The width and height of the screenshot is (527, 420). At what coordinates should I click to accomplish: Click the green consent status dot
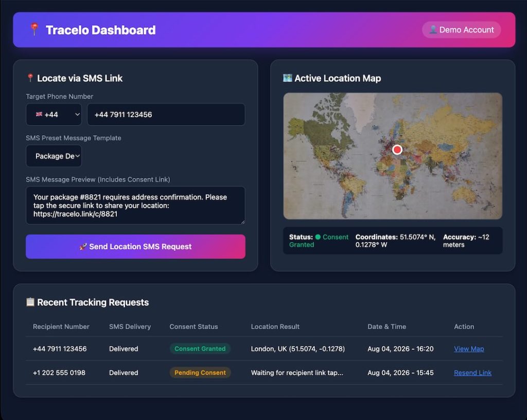pyautogui.click(x=318, y=237)
